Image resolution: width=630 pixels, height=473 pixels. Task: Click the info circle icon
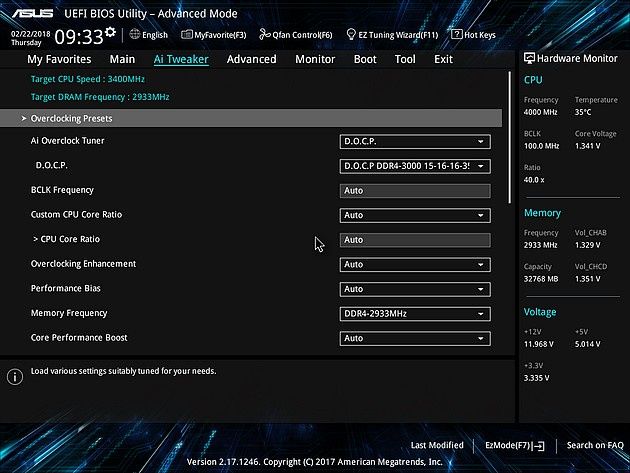pyautogui.click(x=15, y=377)
